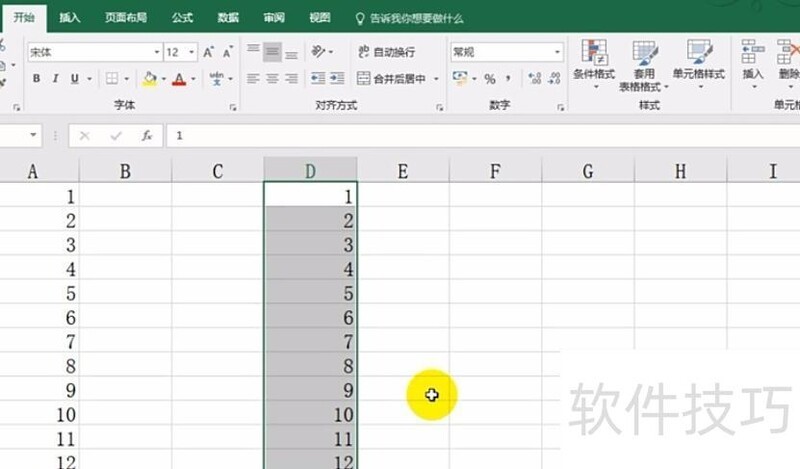Apply the red font color
The image size is (800, 469).
179,79
